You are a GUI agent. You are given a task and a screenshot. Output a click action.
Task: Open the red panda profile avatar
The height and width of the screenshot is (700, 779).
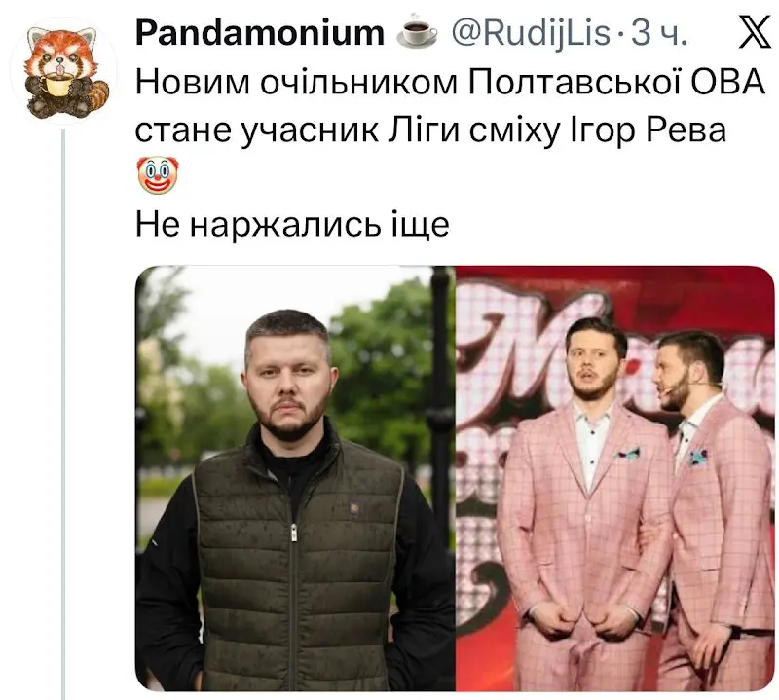click(x=64, y=70)
